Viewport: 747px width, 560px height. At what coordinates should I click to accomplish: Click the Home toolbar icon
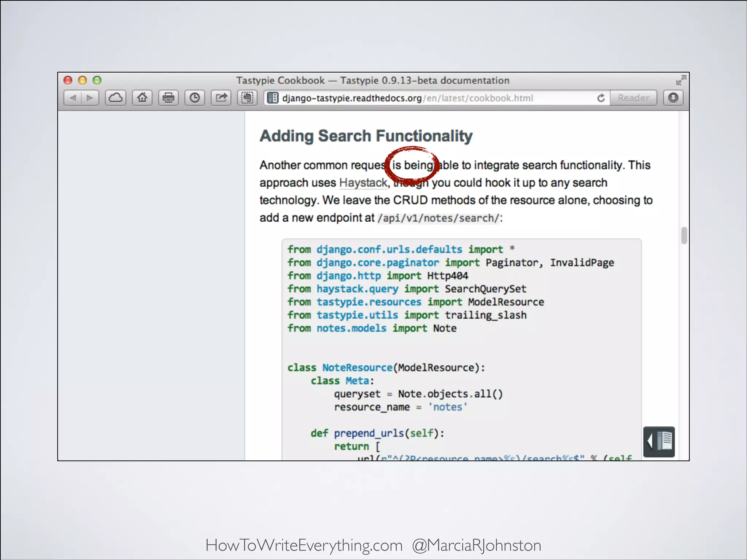coord(142,98)
